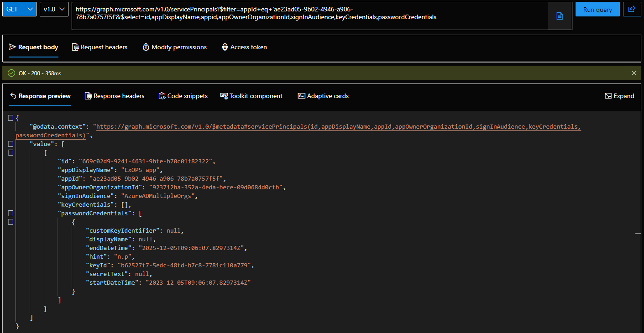Click the document icon in URL bar
The width and height of the screenshot is (644, 333).
(x=560, y=16)
